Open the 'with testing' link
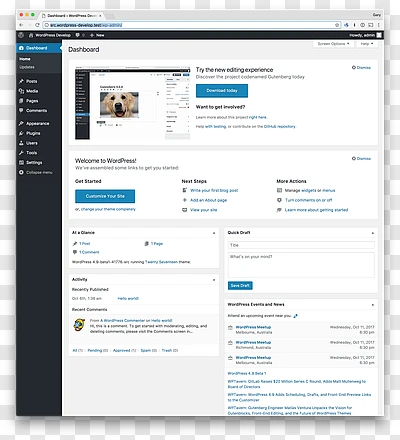 point(215,127)
